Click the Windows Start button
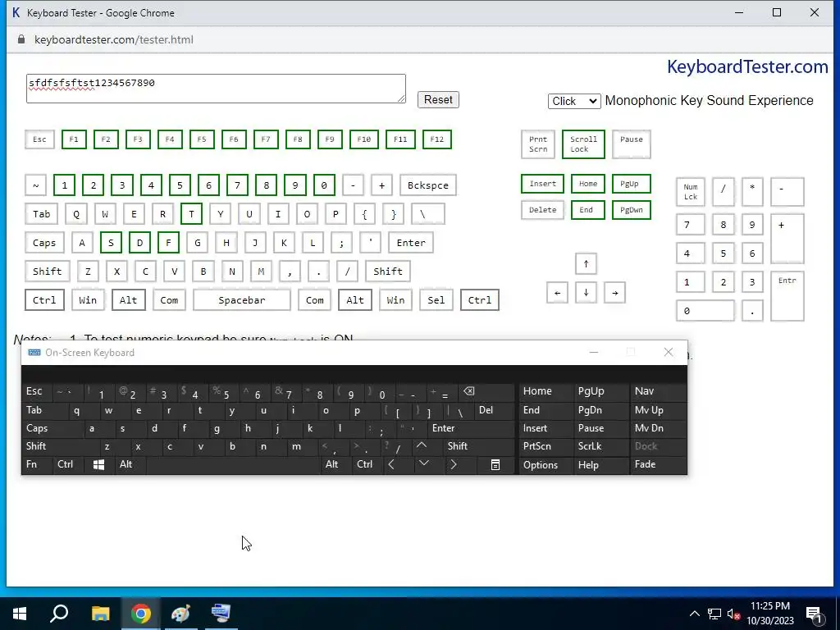840x630 pixels. coord(20,614)
